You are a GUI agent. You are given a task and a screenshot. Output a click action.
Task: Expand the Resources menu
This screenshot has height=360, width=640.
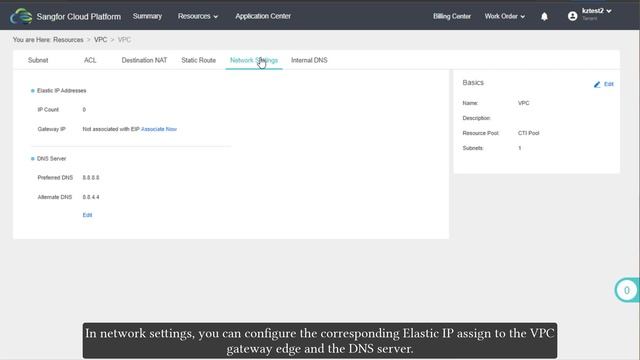coord(198,16)
